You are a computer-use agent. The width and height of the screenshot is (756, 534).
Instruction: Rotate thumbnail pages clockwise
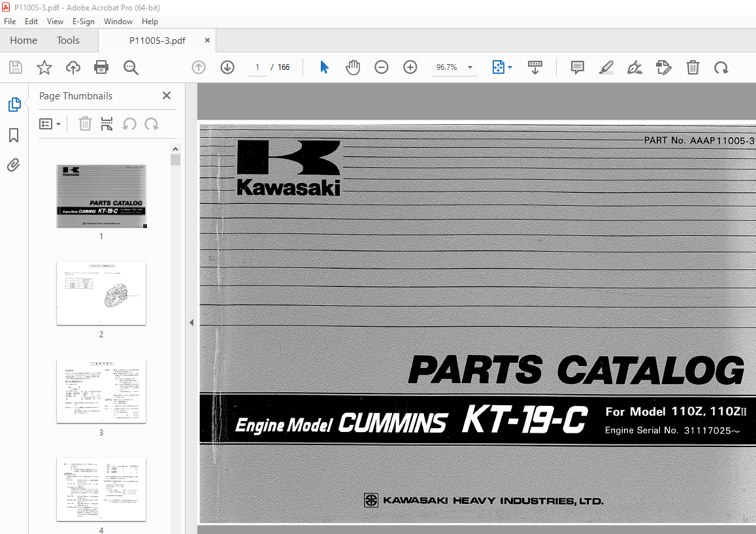click(x=152, y=124)
